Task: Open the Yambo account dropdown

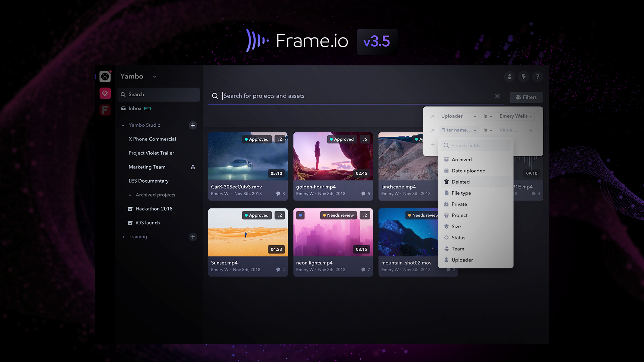Action: click(x=154, y=77)
